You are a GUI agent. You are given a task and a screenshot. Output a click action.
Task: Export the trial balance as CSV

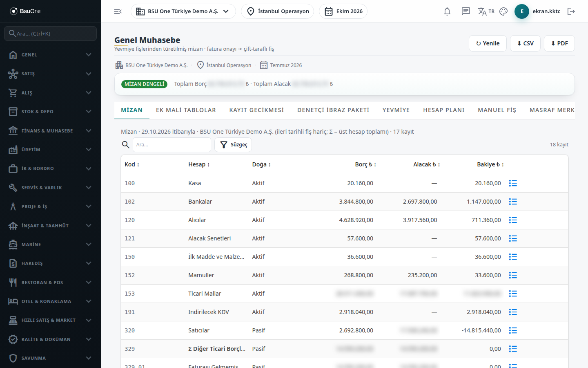point(526,43)
